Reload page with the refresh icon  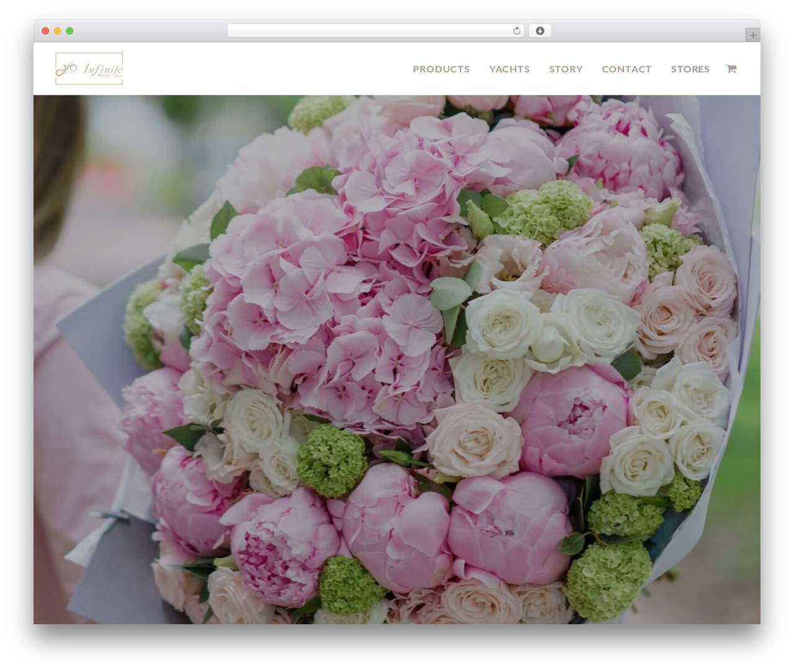click(517, 31)
